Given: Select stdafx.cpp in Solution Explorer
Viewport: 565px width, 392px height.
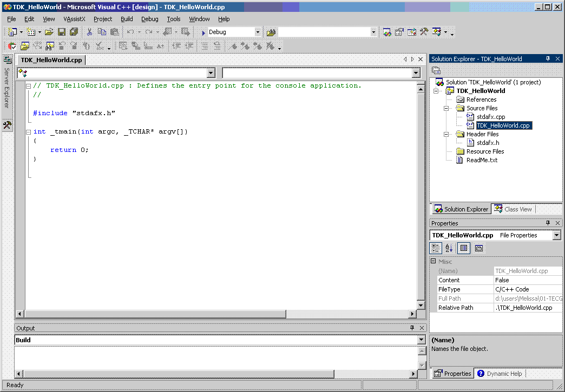Looking at the screenshot, I should [x=491, y=117].
